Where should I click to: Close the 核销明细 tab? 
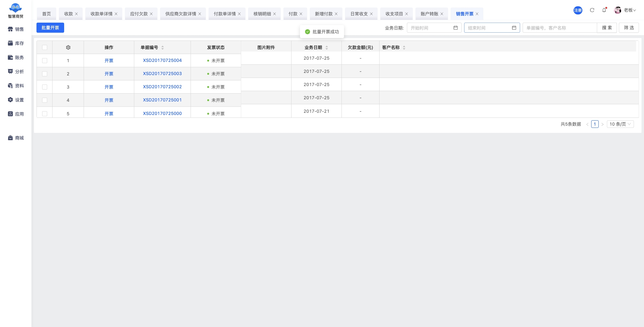pyautogui.click(x=275, y=14)
